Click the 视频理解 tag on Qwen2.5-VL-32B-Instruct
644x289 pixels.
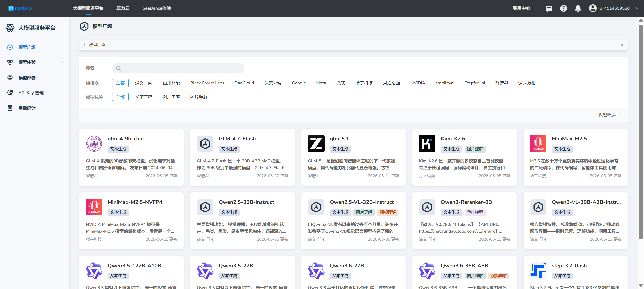click(x=388, y=212)
